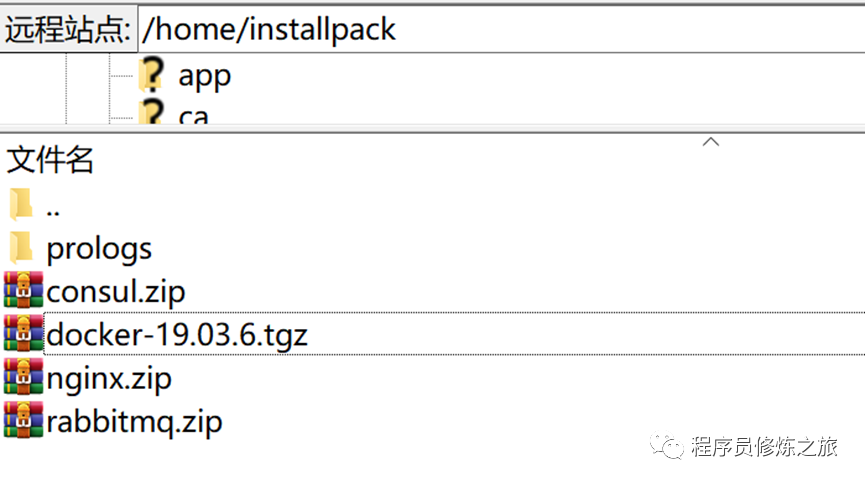
Task: Go up via the .. entry
Action: point(54,207)
